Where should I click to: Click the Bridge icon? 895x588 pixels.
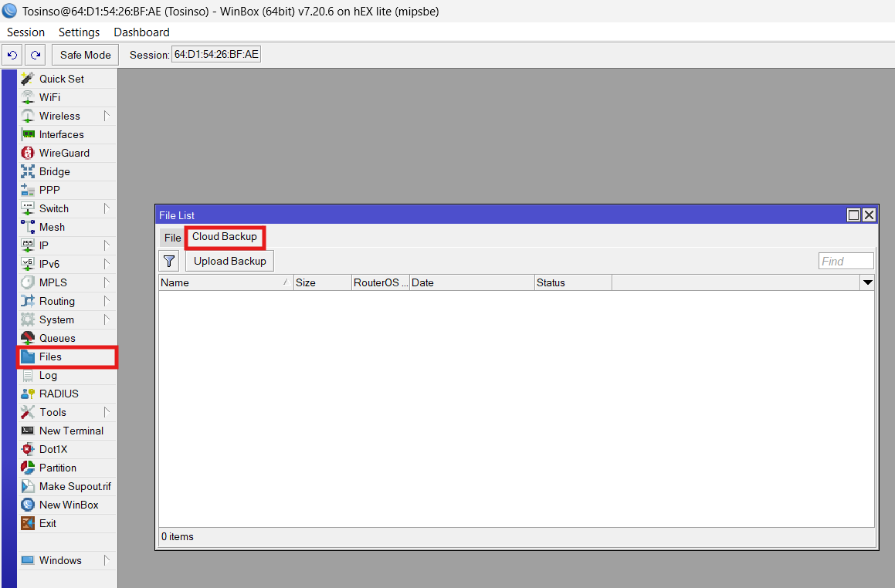coord(27,171)
